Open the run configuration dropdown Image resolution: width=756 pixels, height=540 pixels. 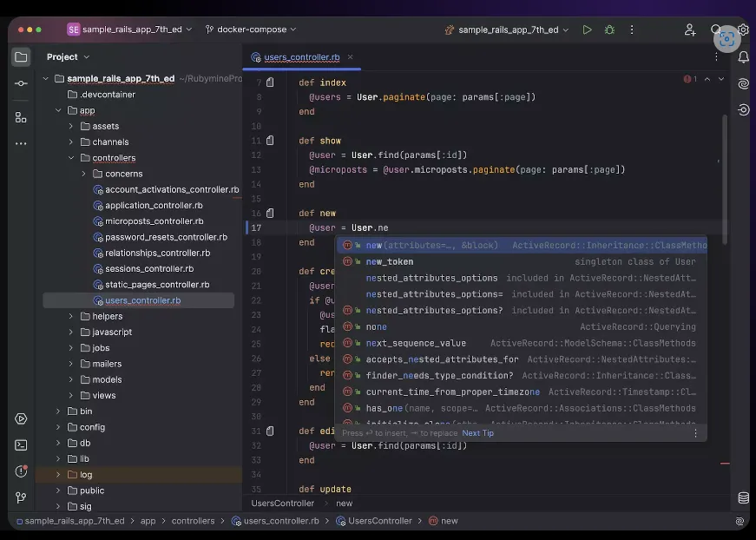click(x=507, y=30)
